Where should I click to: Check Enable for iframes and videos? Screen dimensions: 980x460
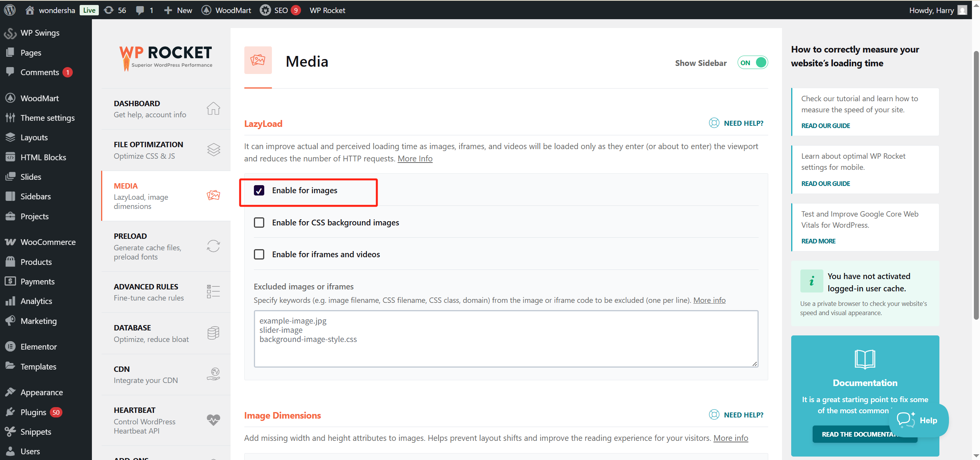pos(259,255)
